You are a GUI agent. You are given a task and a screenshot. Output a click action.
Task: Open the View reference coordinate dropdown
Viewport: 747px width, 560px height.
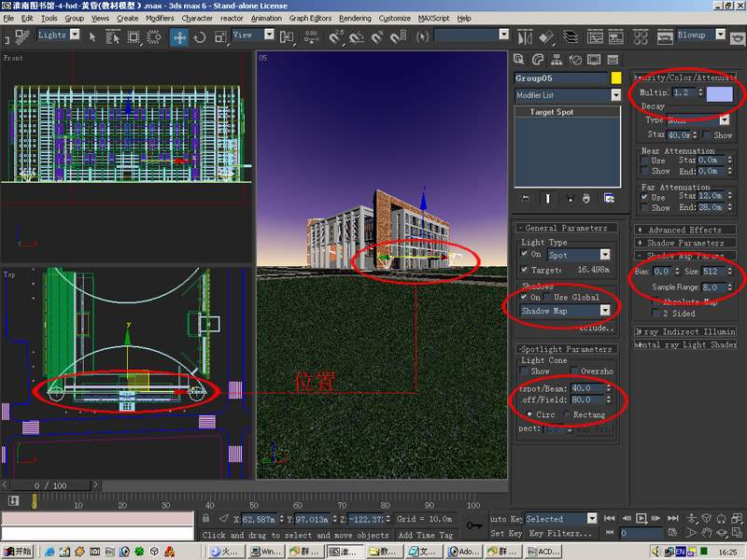tap(269, 35)
